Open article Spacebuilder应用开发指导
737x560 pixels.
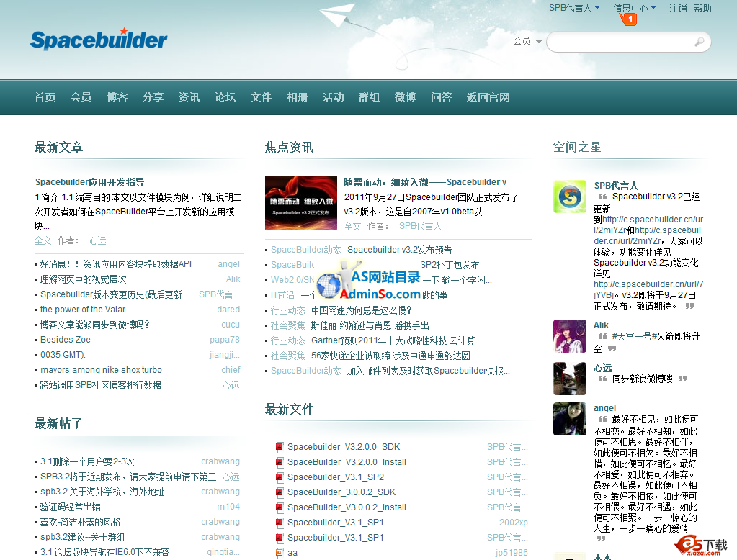click(90, 182)
